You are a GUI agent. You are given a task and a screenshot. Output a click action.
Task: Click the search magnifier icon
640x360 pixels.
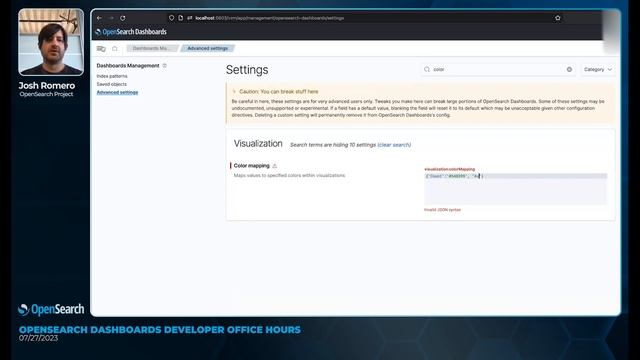(427, 69)
